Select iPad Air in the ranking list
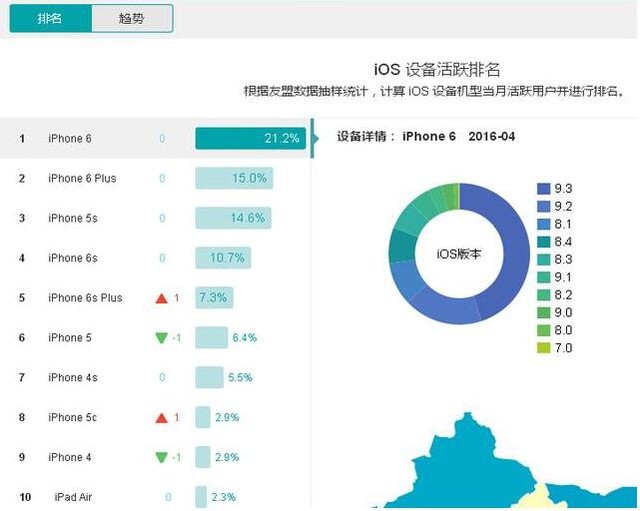The image size is (640, 511). (x=73, y=497)
